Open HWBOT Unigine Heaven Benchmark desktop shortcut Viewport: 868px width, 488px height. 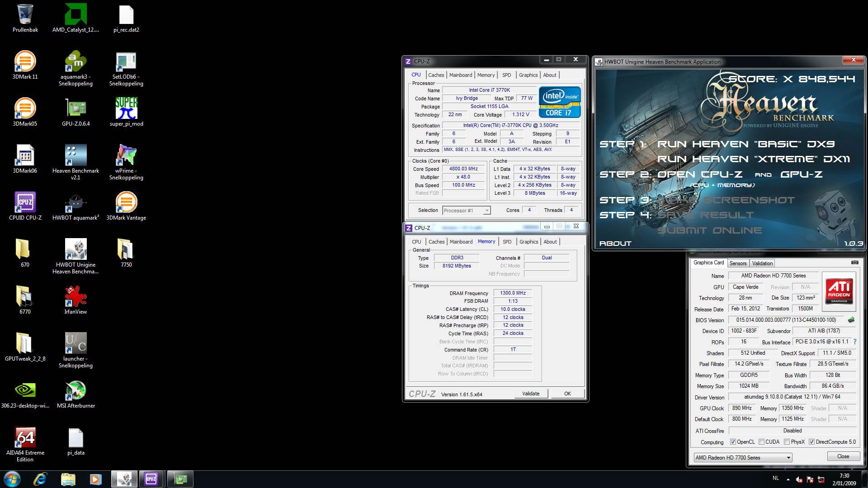pyautogui.click(x=75, y=257)
